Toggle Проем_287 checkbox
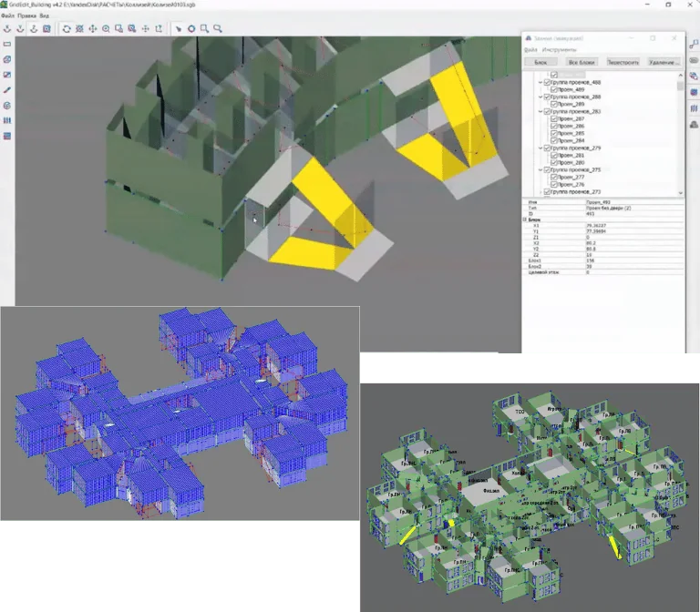700x612 pixels. pos(554,118)
